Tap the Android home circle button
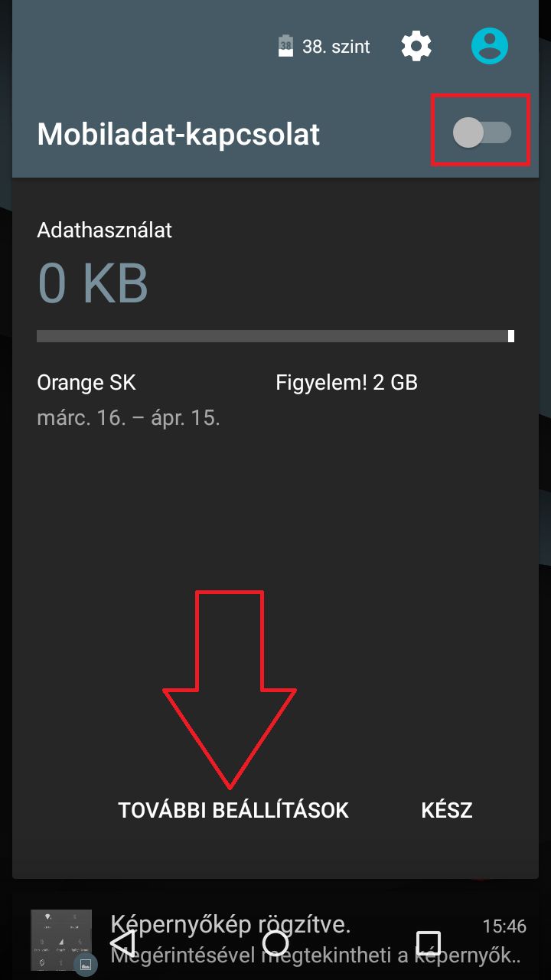551x980 pixels. pyautogui.click(x=275, y=942)
